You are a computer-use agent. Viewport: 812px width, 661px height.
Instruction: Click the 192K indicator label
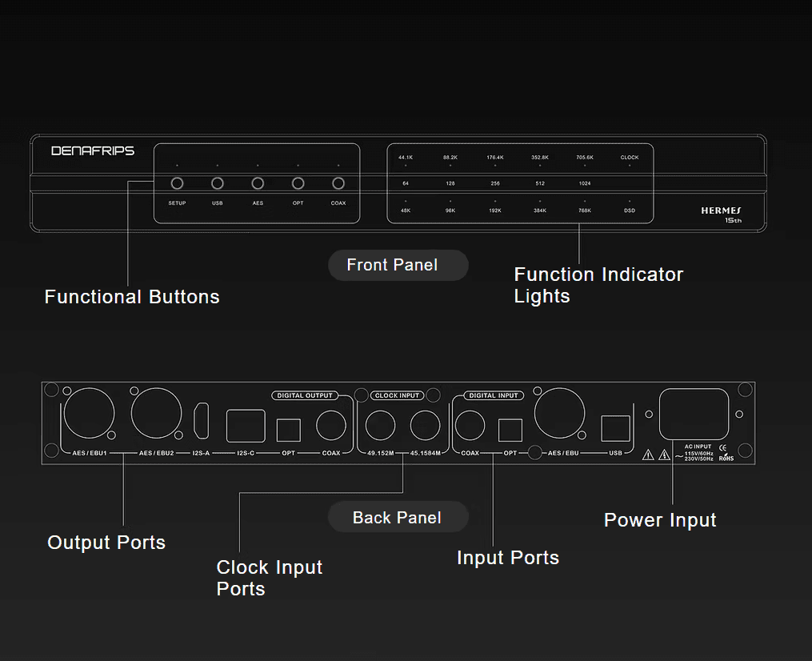tap(495, 210)
